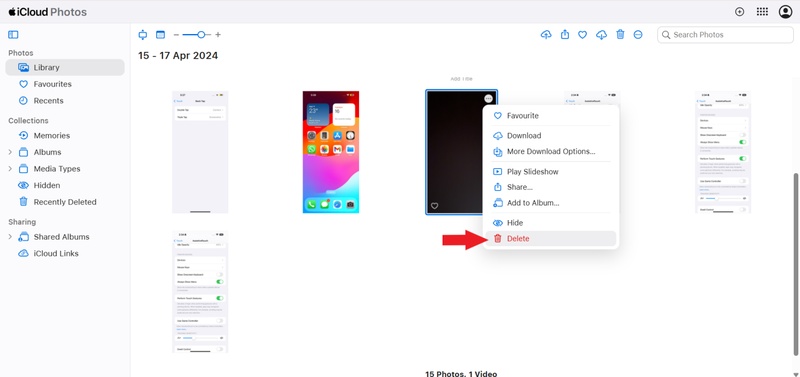This screenshot has height=377, width=800.
Task: Click the download cloud toolbar icon
Action: click(602, 35)
